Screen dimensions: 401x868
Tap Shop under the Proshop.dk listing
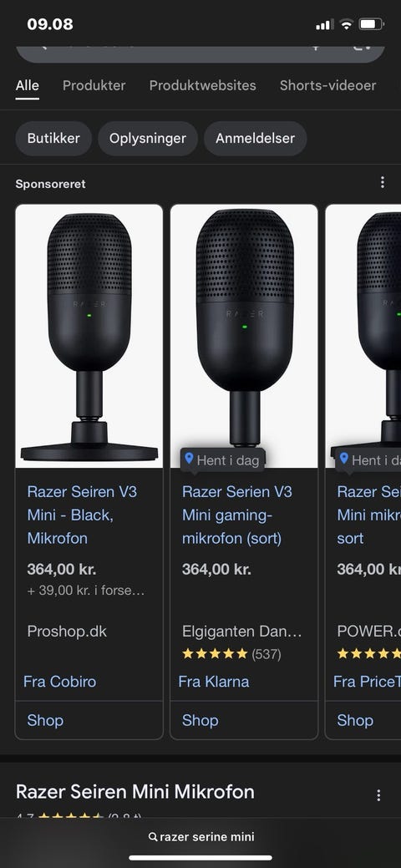point(45,720)
